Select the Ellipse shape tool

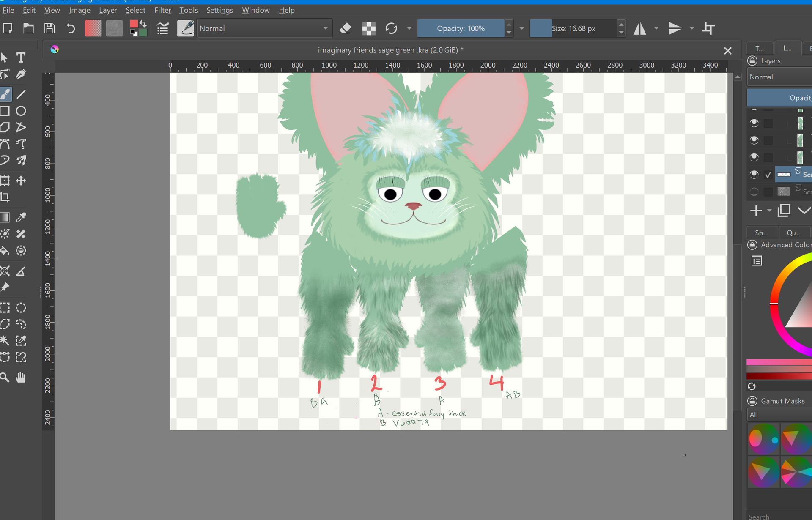(x=21, y=111)
